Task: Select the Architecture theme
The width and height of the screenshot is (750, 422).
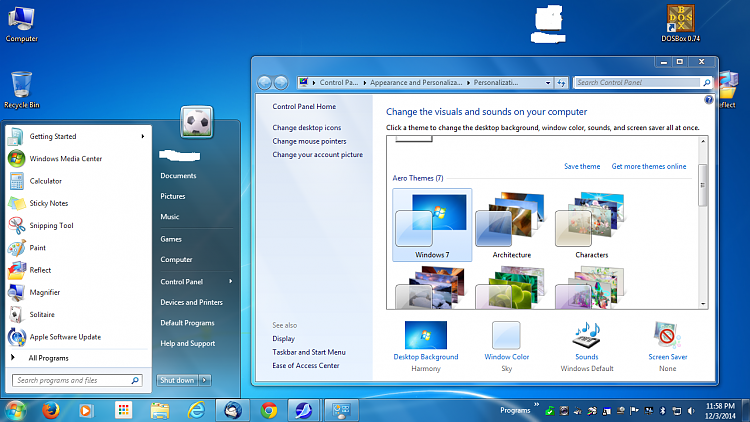Action: tap(511, 225)
